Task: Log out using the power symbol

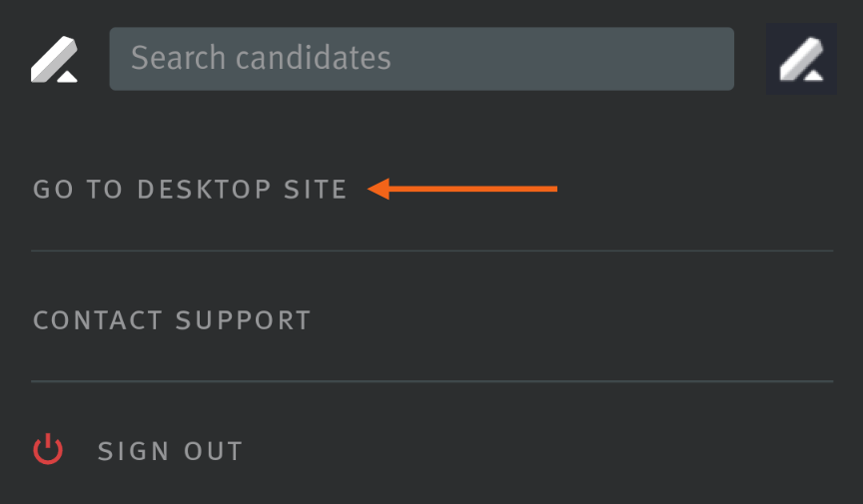Action: click(x=48, y=449)
